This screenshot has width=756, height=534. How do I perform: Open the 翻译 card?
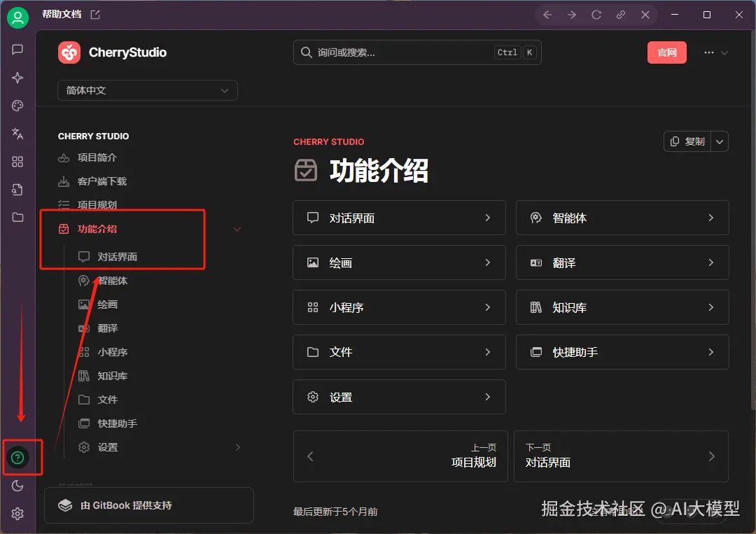(x=622, y=262)
